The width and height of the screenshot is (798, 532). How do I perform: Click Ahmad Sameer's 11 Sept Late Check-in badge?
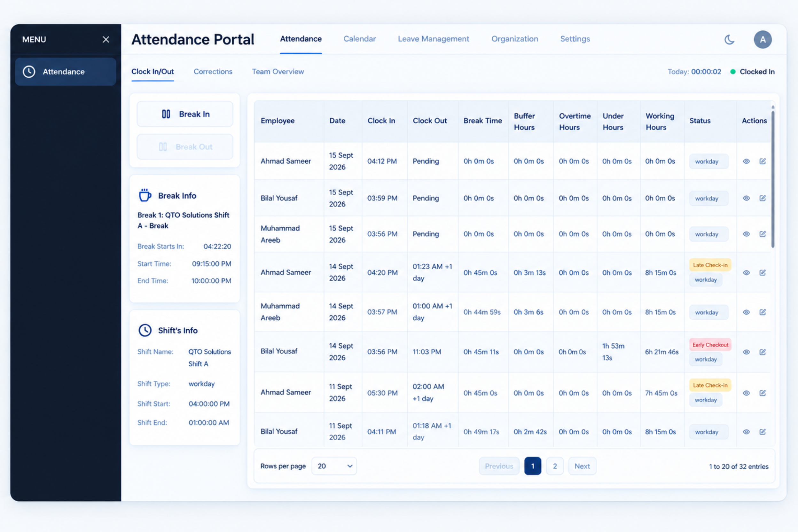click(x=710, y=385)
